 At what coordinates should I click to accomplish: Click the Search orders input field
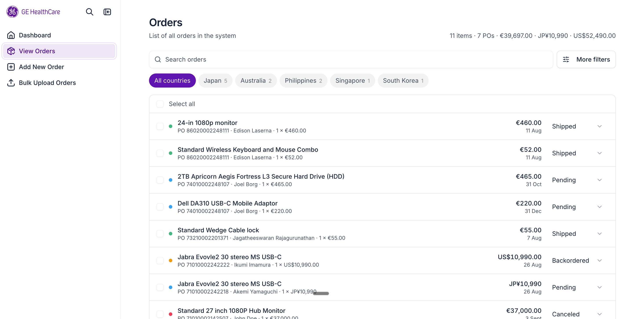[351, 60]
